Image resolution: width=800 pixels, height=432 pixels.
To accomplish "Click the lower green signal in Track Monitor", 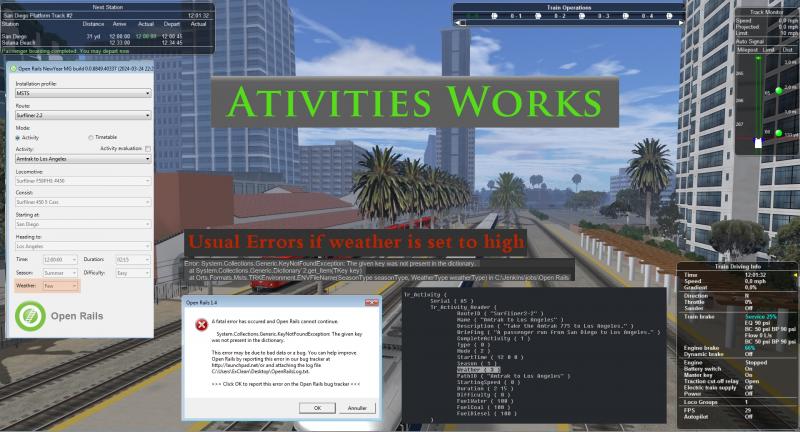I will tap(779, 133).
